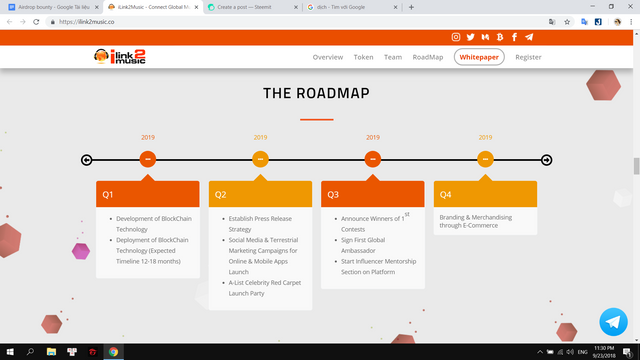Collapse the Q3 2019 timeline marker

pos(373,159)
